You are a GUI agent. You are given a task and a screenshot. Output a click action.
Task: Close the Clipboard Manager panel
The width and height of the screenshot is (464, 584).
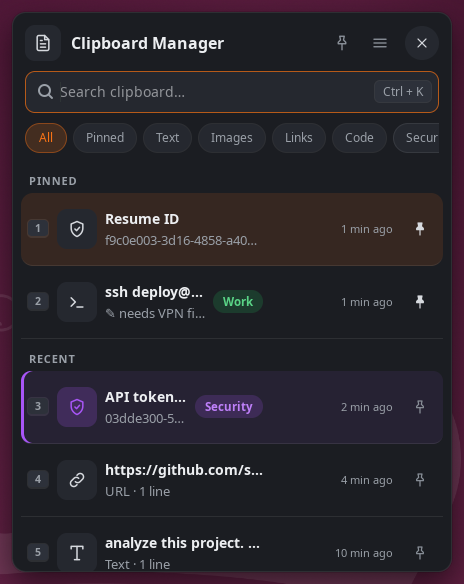[422, 43]
